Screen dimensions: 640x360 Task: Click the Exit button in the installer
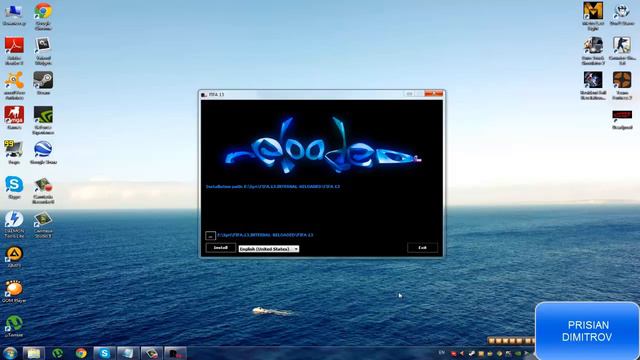point(422,248)
